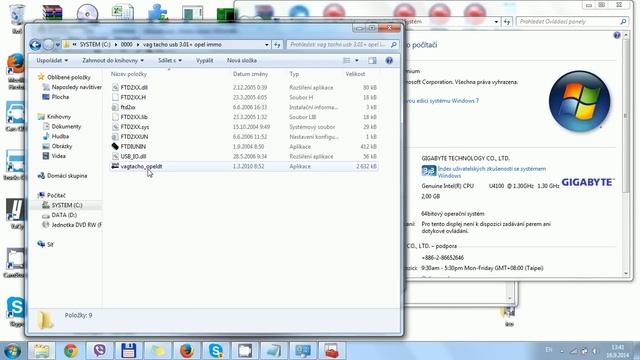Open Chrome from the taskbar
This screenshot has height=360, width=640.
pos(71,351)
